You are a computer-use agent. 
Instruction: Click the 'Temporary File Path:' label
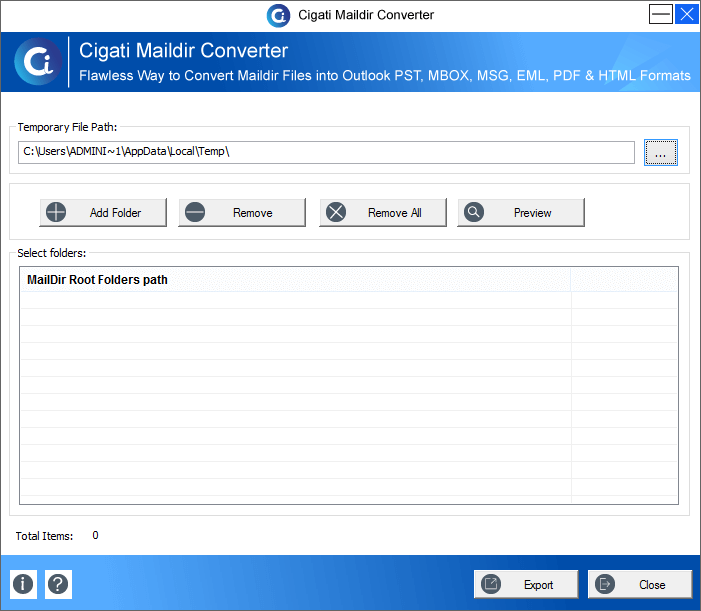[67, 127]
